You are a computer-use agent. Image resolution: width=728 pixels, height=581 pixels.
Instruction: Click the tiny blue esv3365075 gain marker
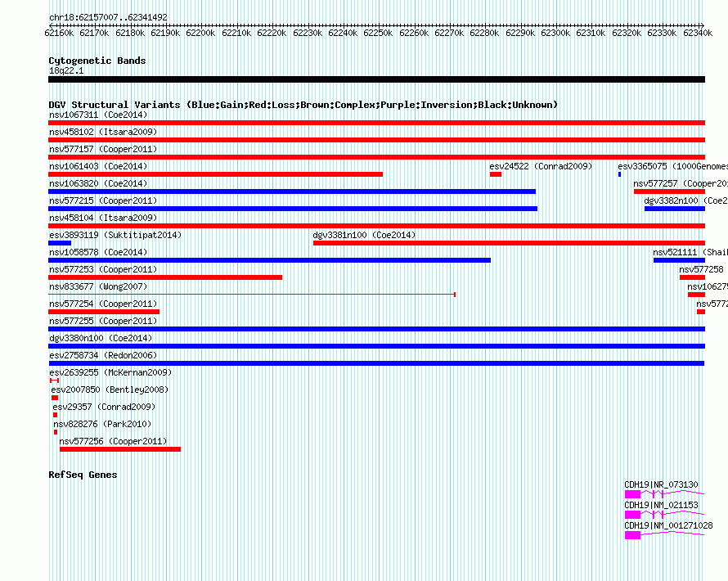pyautogui.click(x=619, y=174)
